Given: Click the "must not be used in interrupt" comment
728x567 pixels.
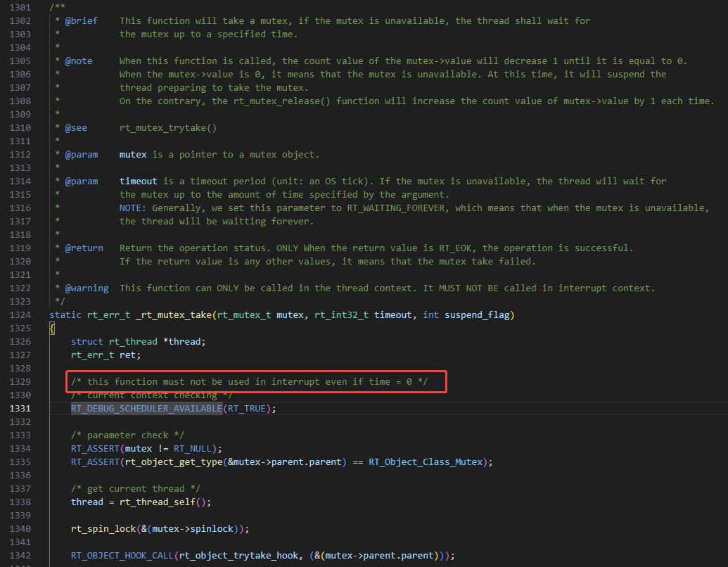Looking at the screenshot, I should tap(249, 382).
